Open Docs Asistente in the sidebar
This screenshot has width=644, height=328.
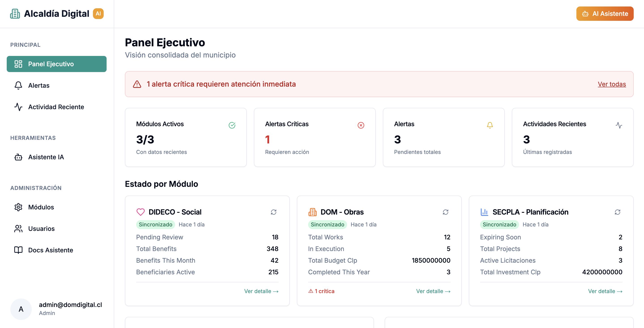(56, 250)
